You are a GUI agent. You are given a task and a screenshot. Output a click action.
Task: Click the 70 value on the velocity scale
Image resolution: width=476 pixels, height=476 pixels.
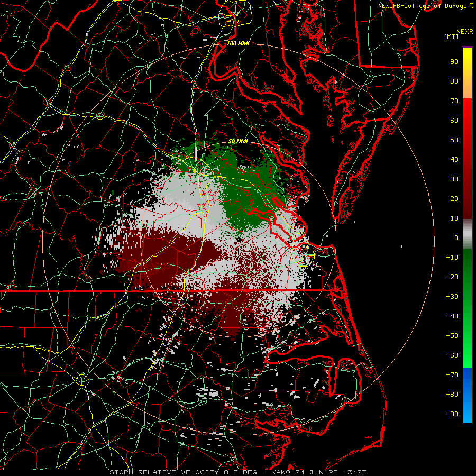click(x=454, y=101)
